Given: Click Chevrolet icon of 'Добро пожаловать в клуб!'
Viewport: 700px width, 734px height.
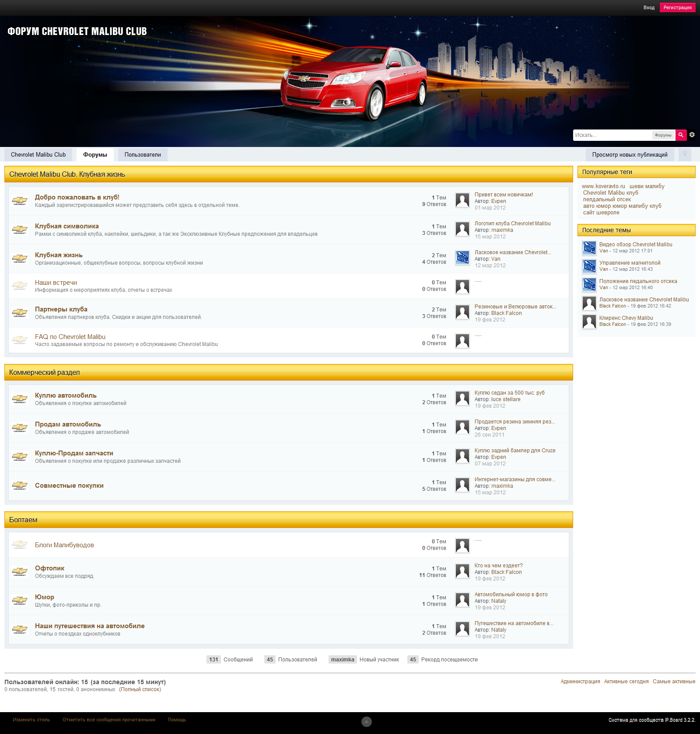Looking at the screenshot, I should pos(20,201).
